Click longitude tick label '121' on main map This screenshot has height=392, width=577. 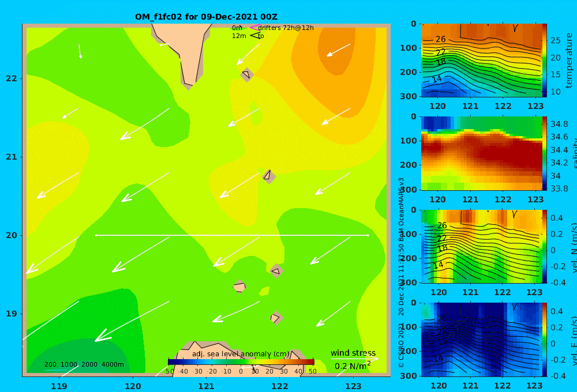(x=206, y=386)
